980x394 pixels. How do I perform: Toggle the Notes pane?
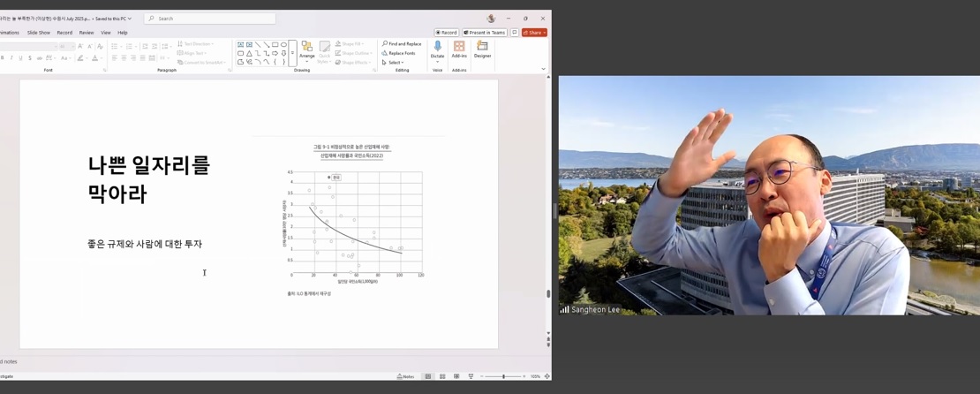click(405, 376)
